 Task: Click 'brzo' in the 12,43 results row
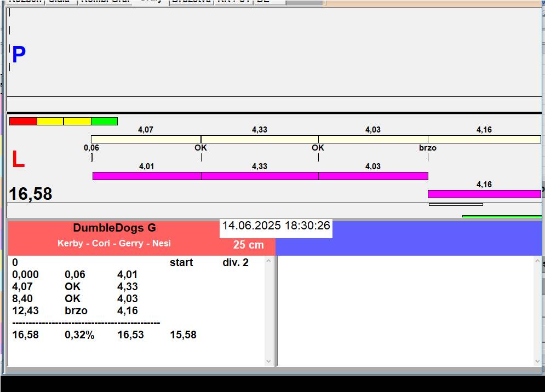point(76,310)
